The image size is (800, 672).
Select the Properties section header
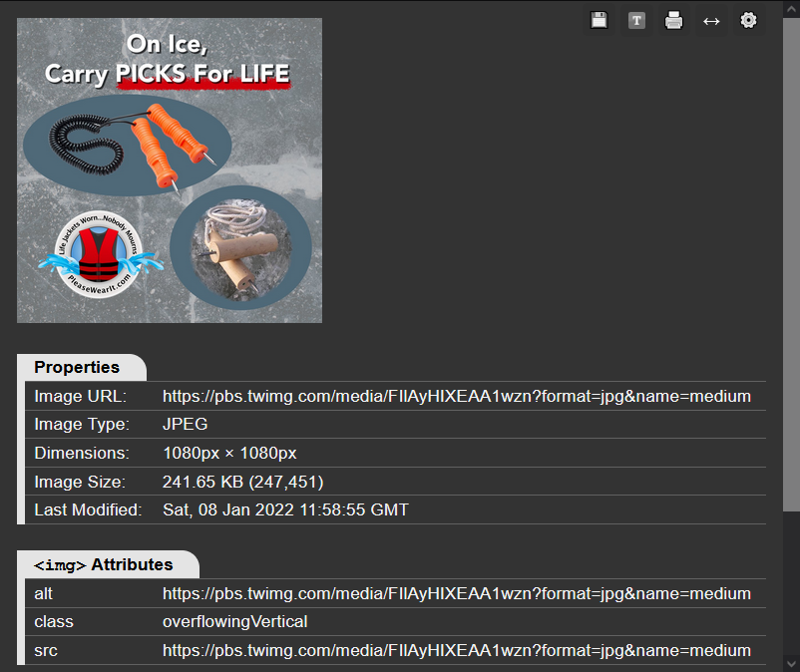pyautogui.click(x=82, y=367)
